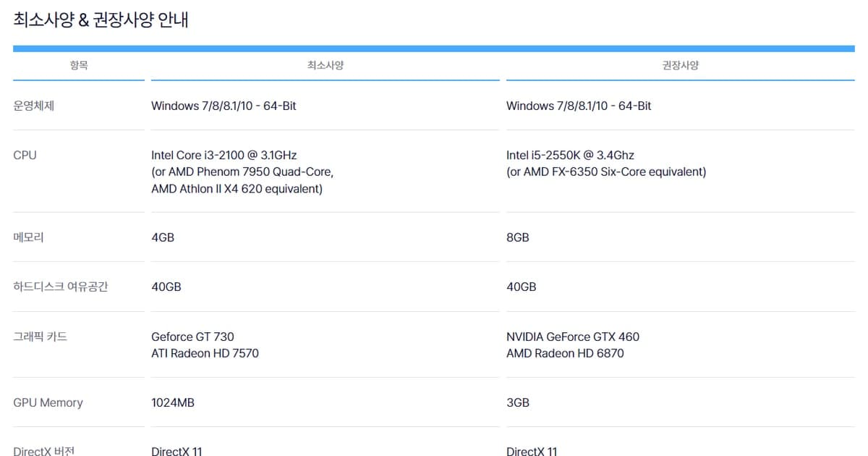Screen dimensions: 868x456
Task: Click minimum OS Windows 7/8/8.1/10 cell
Action: (224, 106)
